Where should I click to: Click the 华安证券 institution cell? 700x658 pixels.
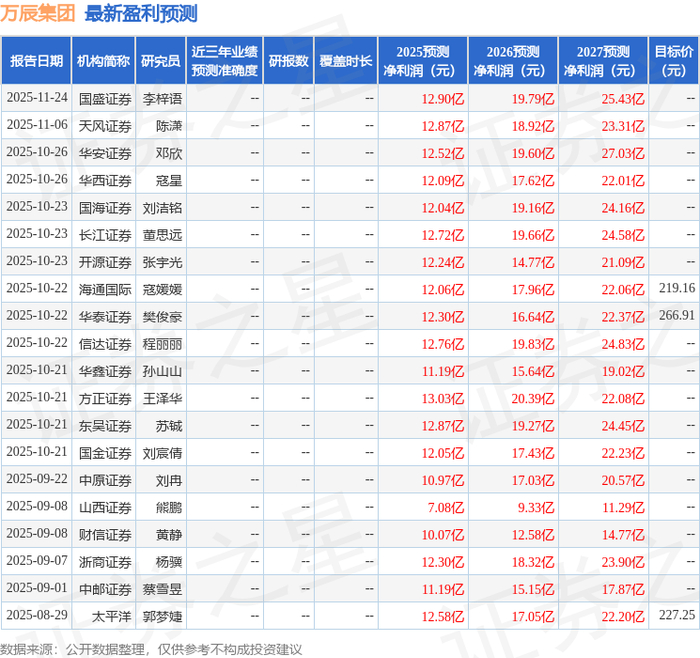(x=105, y=153)
